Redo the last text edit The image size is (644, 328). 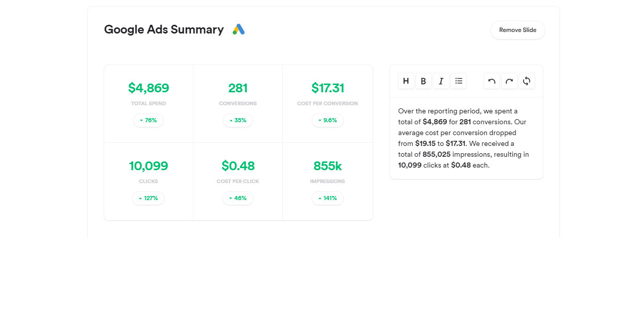[509, 81]
